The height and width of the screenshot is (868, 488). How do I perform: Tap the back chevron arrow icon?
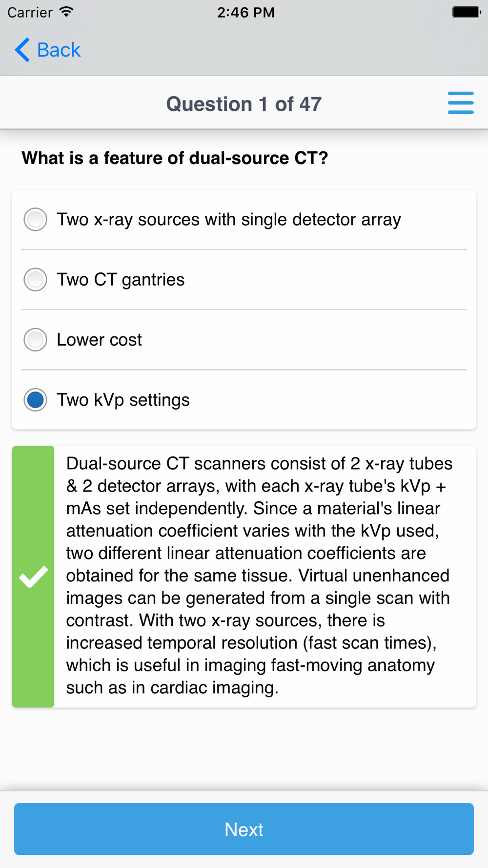pyautogui.click(x=22, y=50)
